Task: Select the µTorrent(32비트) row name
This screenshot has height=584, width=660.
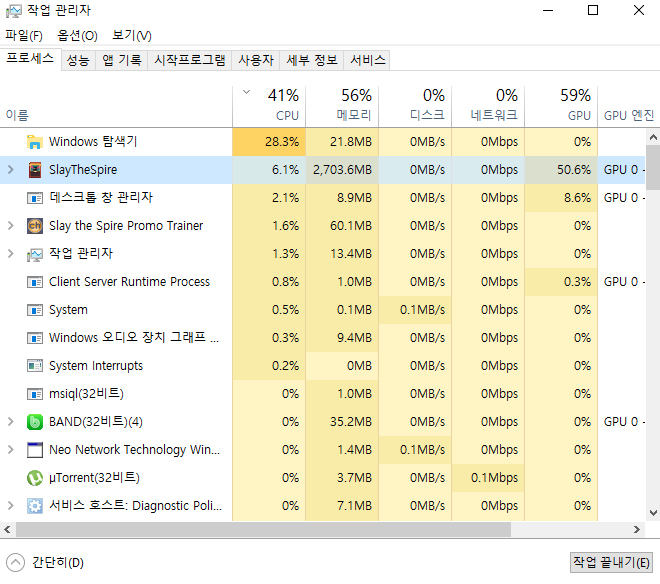Action: click(x=94, y=478)
